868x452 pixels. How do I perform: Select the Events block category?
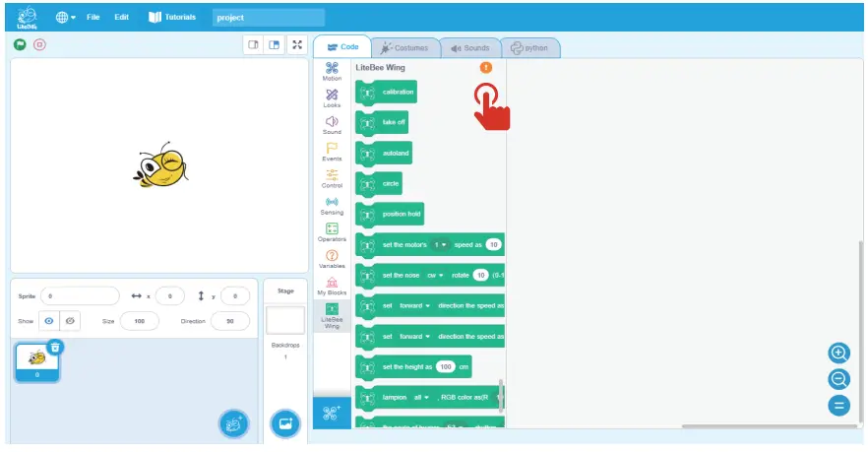[x=332, y=152]
